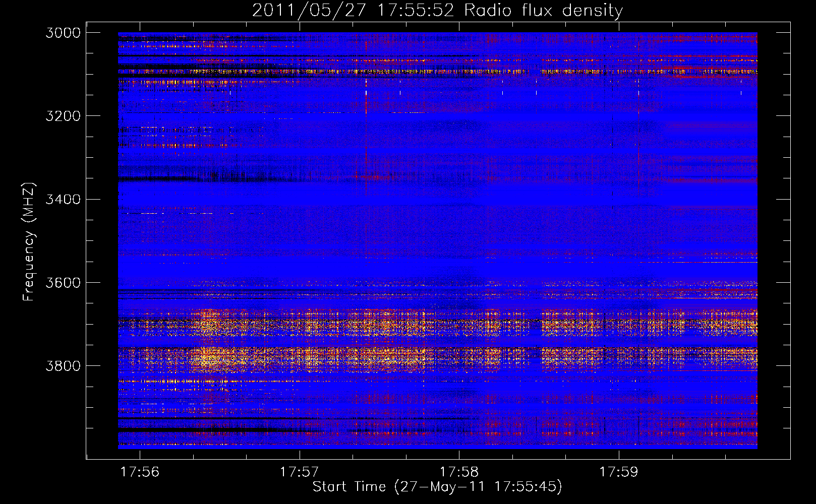The width and height of the screenshot is (816, 504).
Task: Click the 17:56 time tick label
Action: (x=140, y=472)
